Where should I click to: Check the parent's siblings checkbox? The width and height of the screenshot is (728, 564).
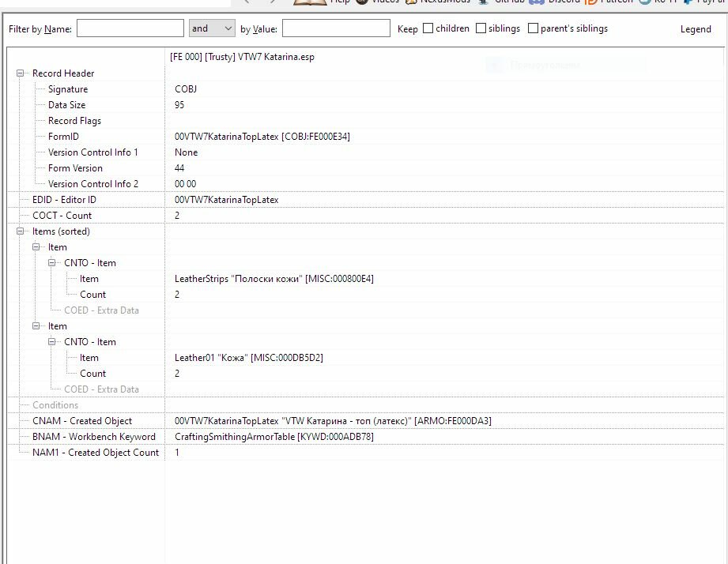pos(534,28)
